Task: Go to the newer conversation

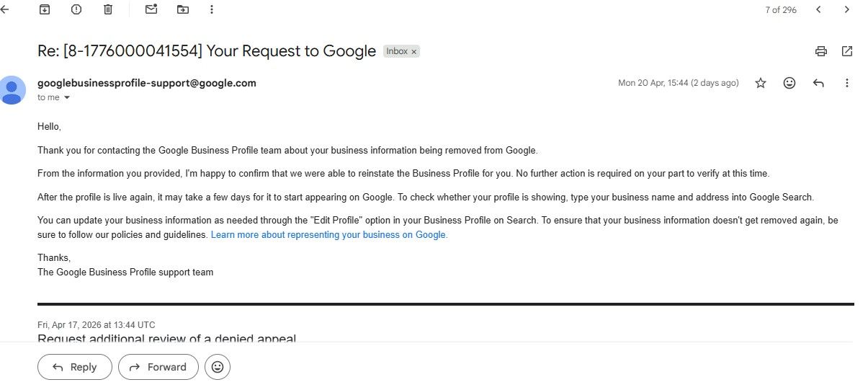Action: [818, 9]
